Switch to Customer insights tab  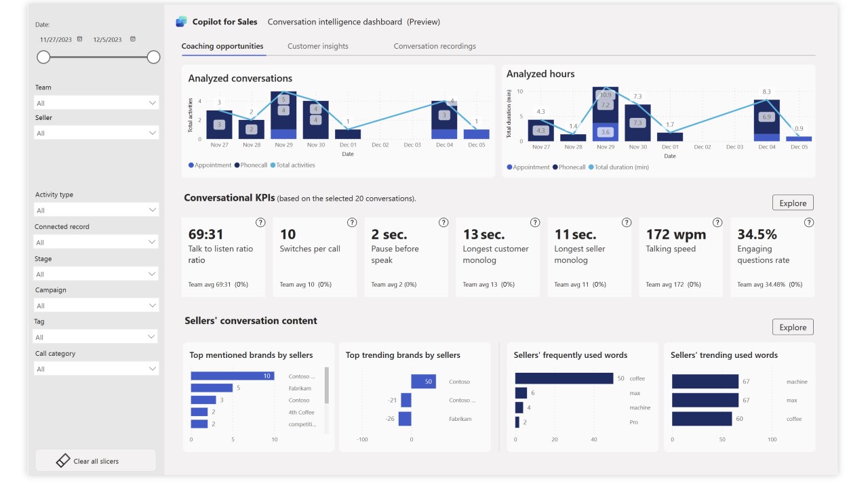(318, 46)
